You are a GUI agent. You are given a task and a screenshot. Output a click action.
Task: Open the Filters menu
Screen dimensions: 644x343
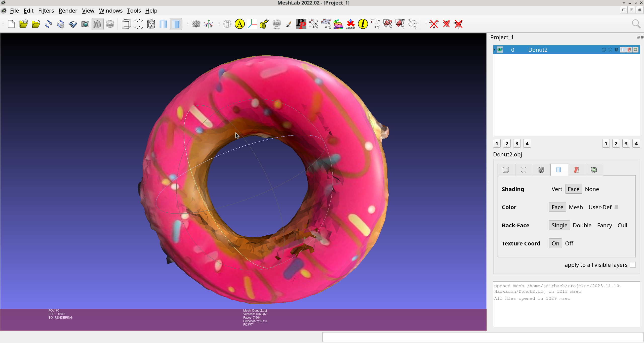point(46,11)
